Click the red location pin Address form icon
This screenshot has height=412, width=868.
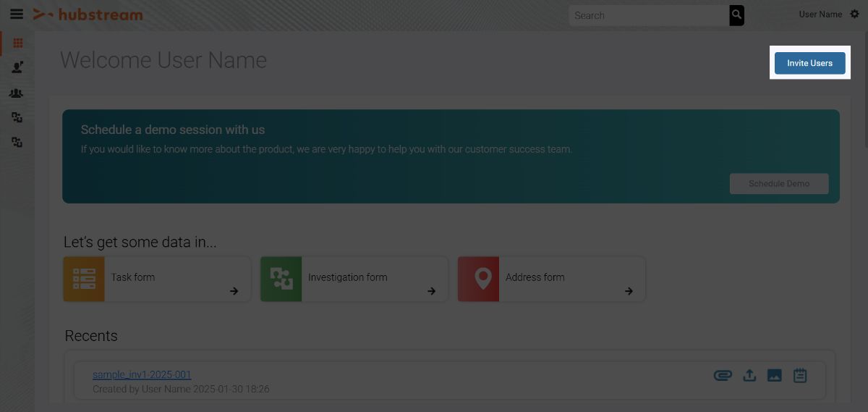pos(478,279)
